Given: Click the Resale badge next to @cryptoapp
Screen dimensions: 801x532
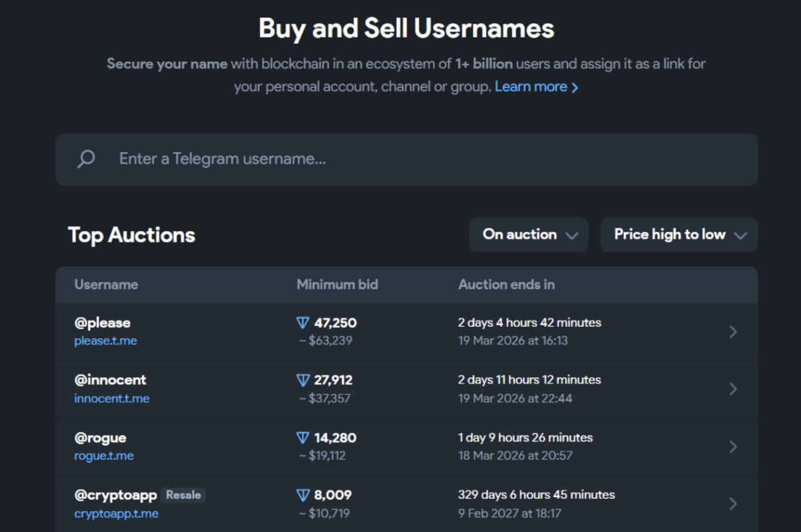Looking at the screenshot, I should pyautogui.click(x=183, y=495).
